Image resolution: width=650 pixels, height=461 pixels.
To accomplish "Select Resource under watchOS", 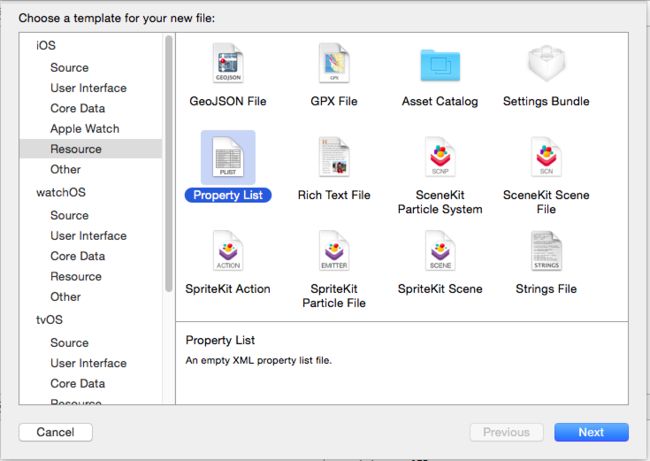I will tap(76, 276).
